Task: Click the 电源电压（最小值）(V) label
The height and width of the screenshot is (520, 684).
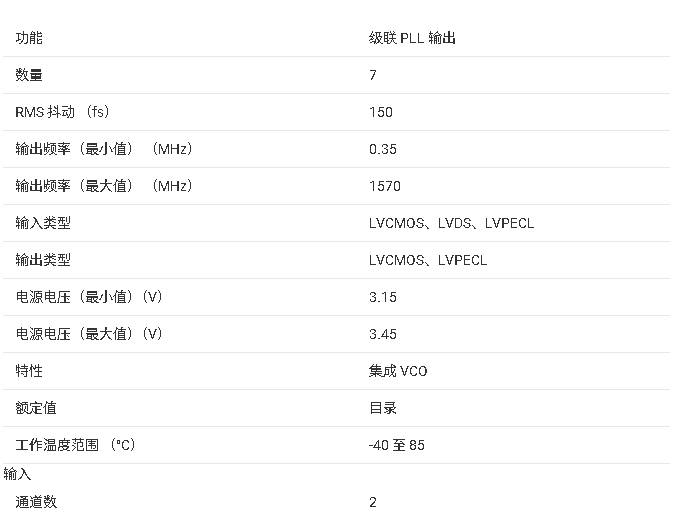Action: click(89, 297)
